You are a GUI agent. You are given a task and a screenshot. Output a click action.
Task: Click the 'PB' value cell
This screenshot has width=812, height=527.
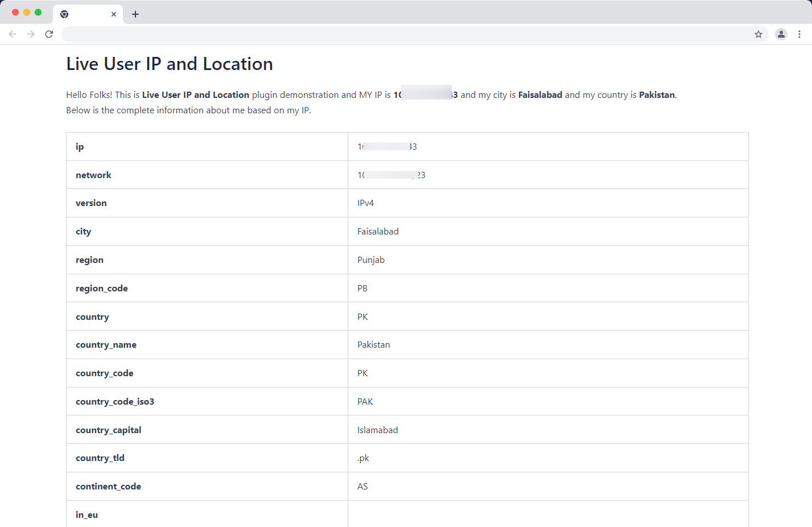click(x=548, y=288)
